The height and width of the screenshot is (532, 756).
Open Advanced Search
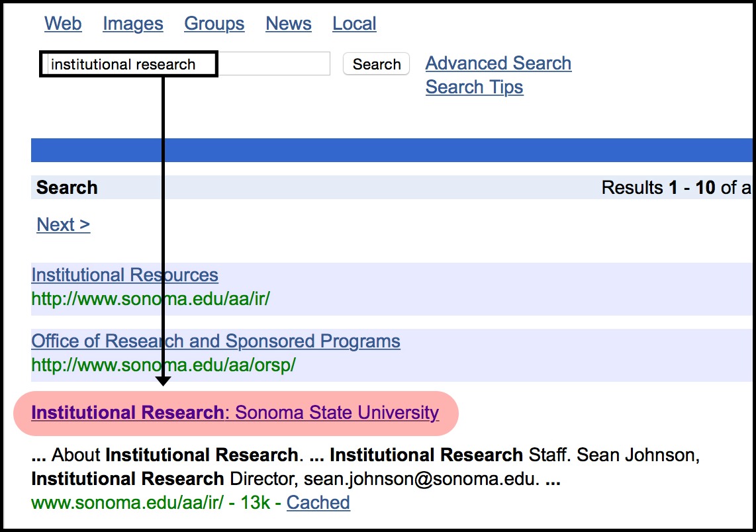[x=498, y=63]
